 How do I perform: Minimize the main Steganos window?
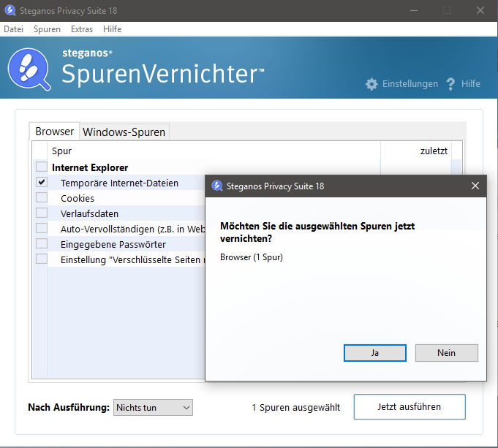(414, 10)
